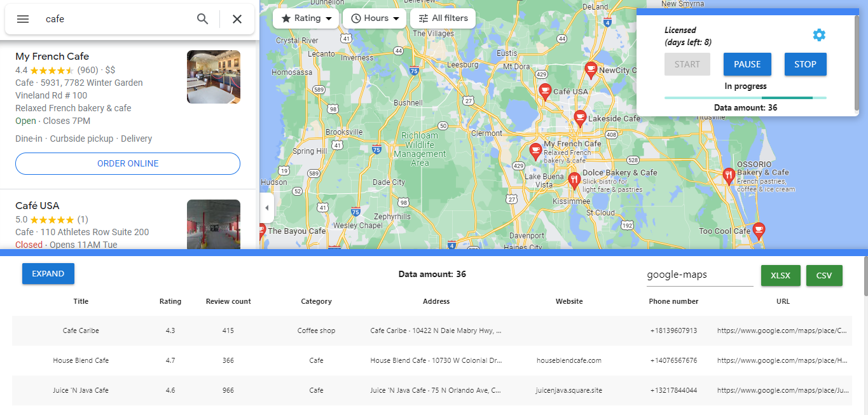Screen dimensions: 868x415
Task: Click the Rating column header
Action: [x=170, y=301]
